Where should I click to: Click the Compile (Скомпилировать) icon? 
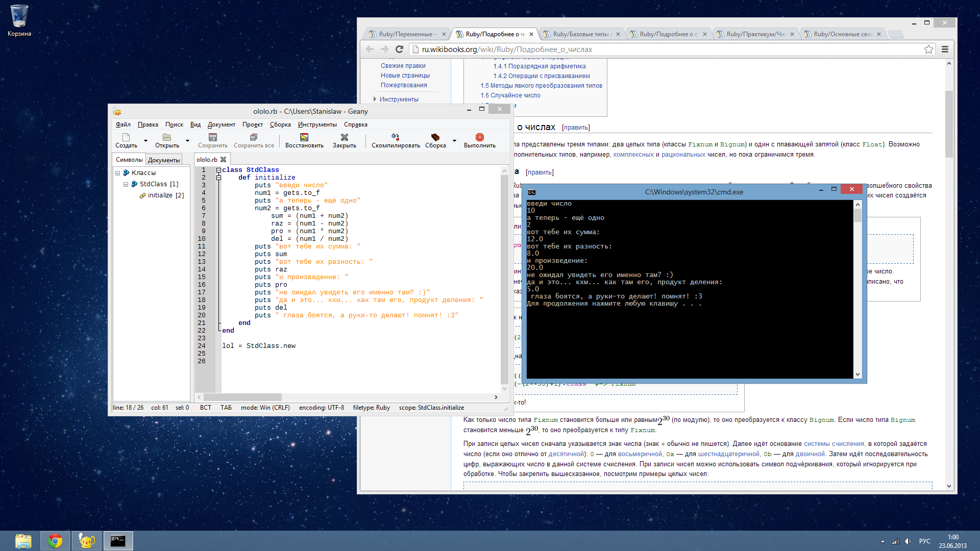[396, 137]
